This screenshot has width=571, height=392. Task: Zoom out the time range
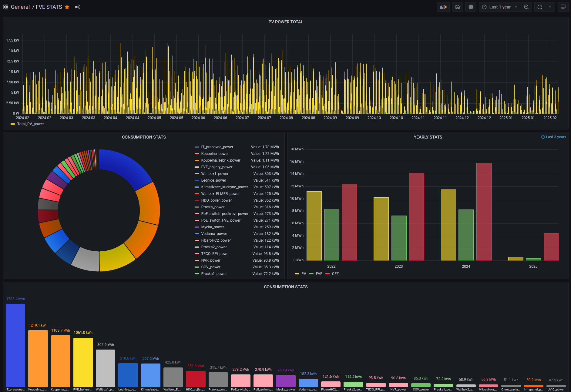tap(526, 7)
